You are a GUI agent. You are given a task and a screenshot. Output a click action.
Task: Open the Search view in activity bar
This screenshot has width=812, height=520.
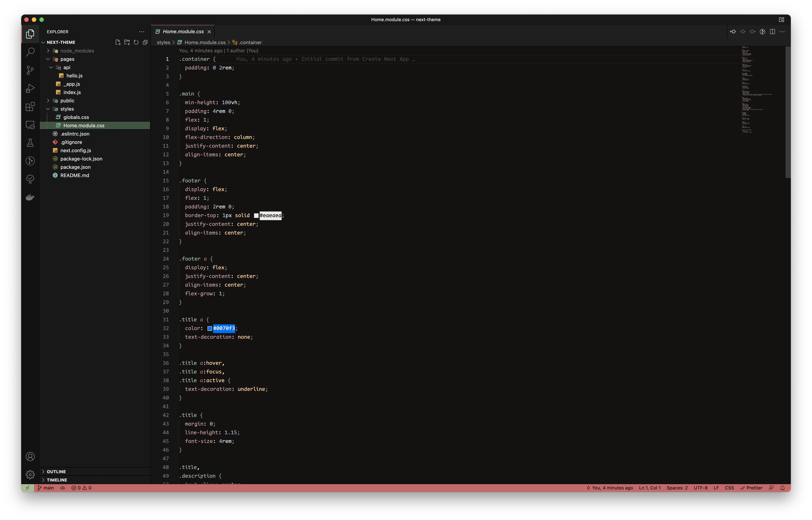pyautogui.click(x=30, y=52)
